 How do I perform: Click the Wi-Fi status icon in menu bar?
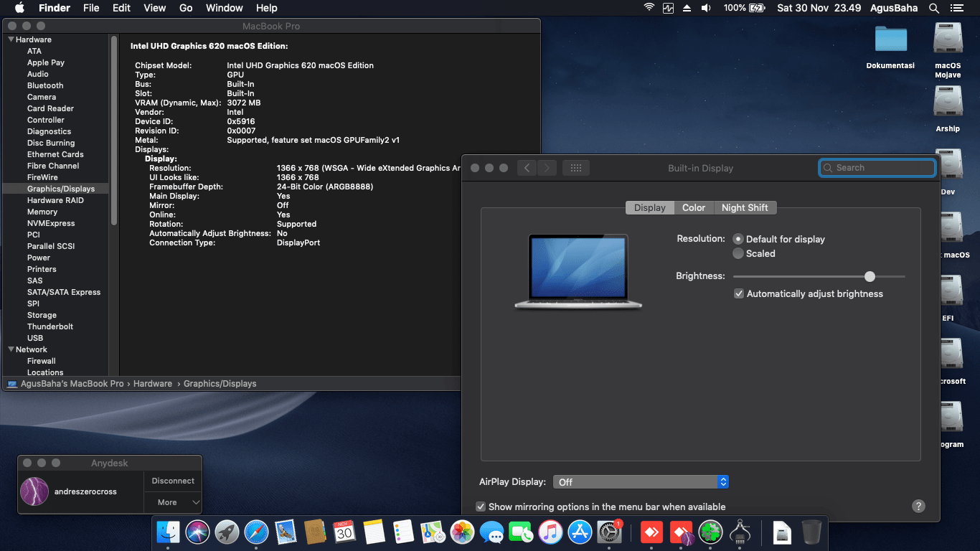649,8
